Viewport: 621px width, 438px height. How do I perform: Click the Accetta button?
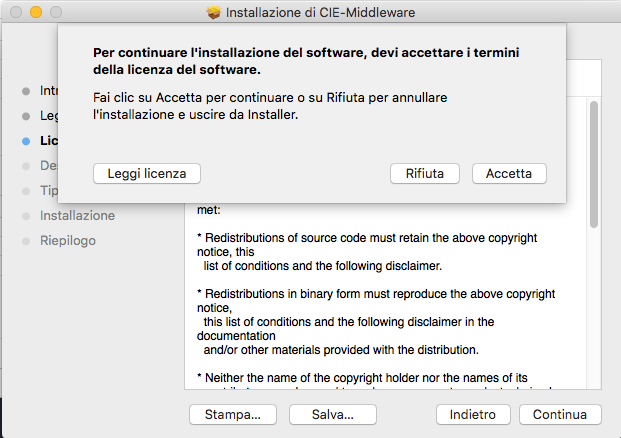tap(509, 173)
